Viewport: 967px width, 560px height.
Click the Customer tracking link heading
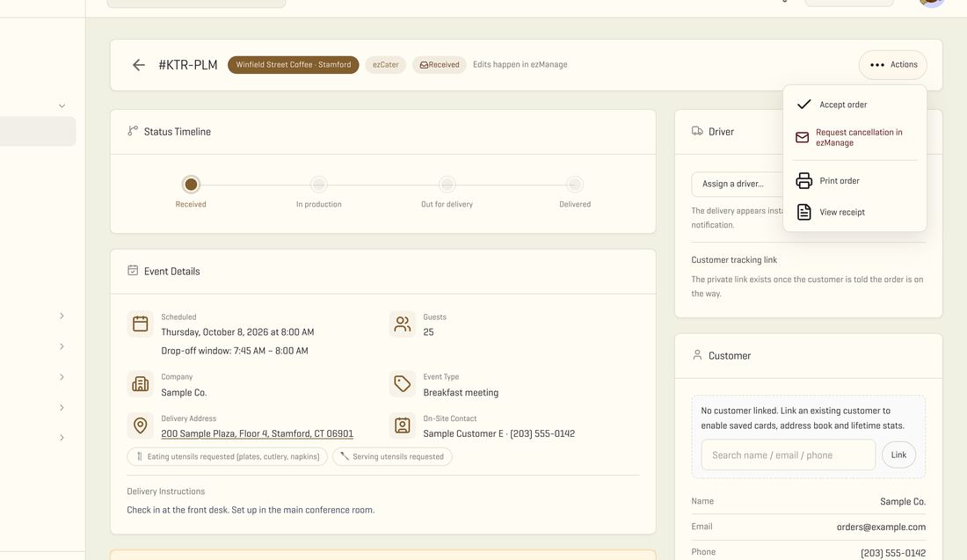pos(734,259)
